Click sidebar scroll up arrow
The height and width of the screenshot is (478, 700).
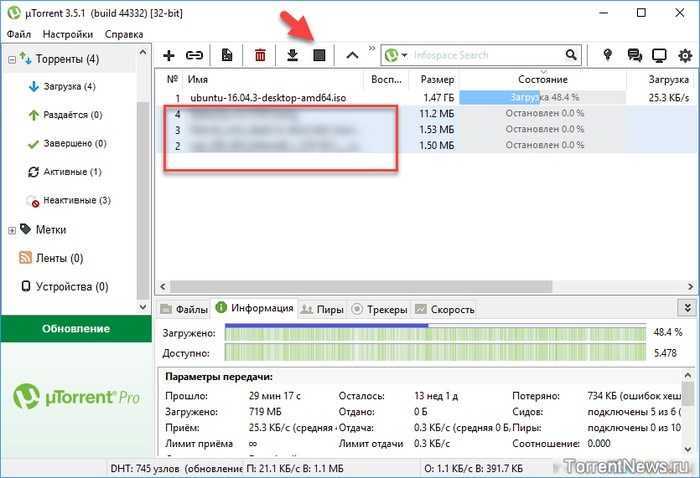143,53
